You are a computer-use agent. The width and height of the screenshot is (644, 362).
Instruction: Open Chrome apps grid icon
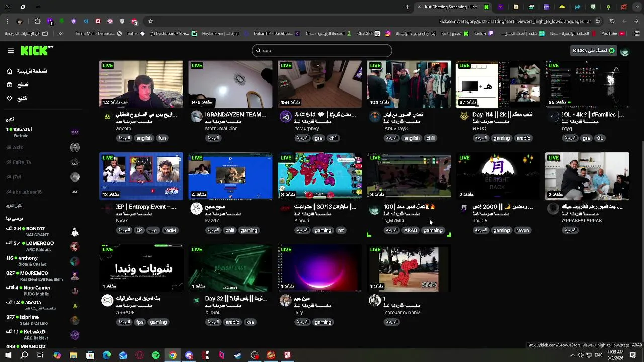tap(637, 34)
